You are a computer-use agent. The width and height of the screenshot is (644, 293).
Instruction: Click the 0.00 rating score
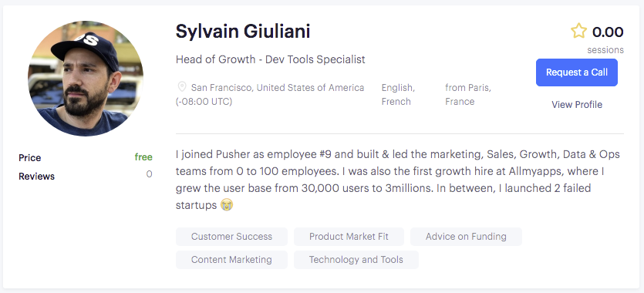(608, 32)
